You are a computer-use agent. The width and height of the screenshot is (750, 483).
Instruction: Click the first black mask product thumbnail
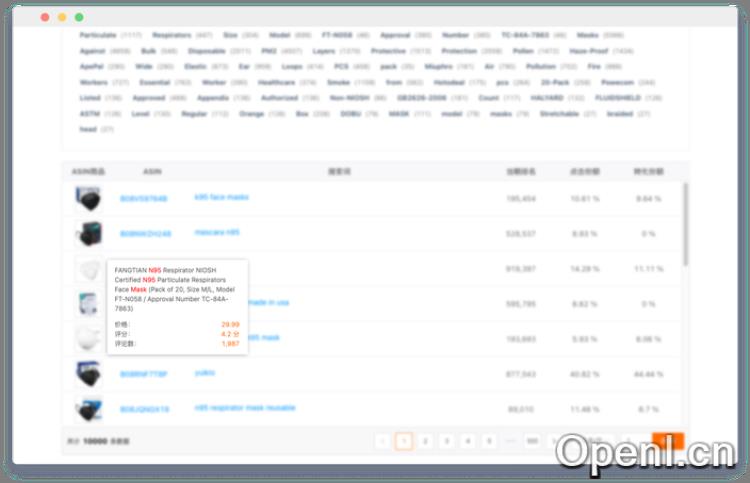[x=88, y=199]
